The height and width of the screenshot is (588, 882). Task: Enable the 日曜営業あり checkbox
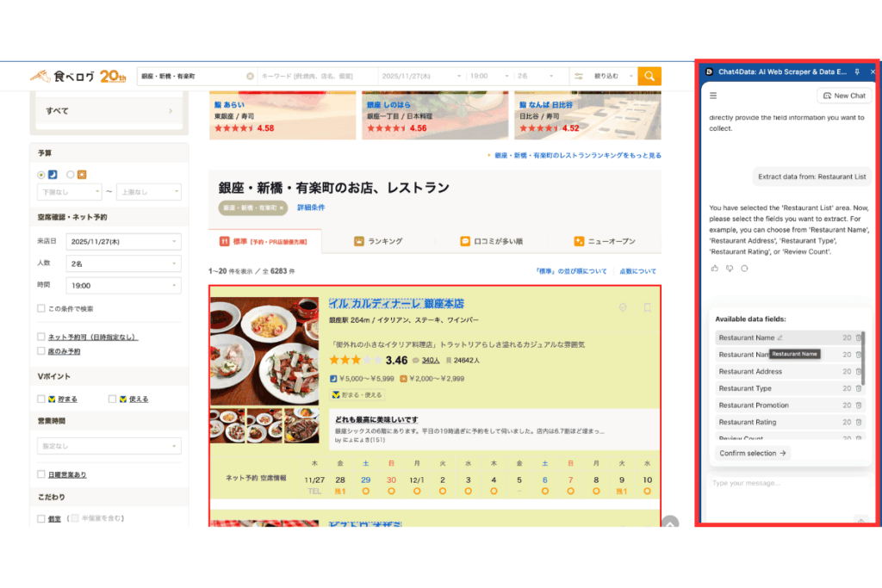point(41,474)
